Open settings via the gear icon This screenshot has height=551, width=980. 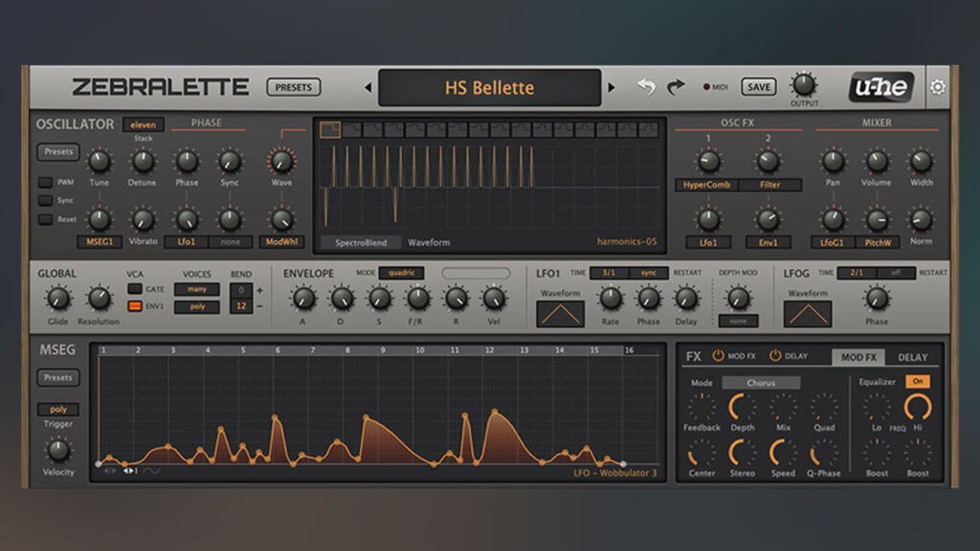(x=940, y=86)
